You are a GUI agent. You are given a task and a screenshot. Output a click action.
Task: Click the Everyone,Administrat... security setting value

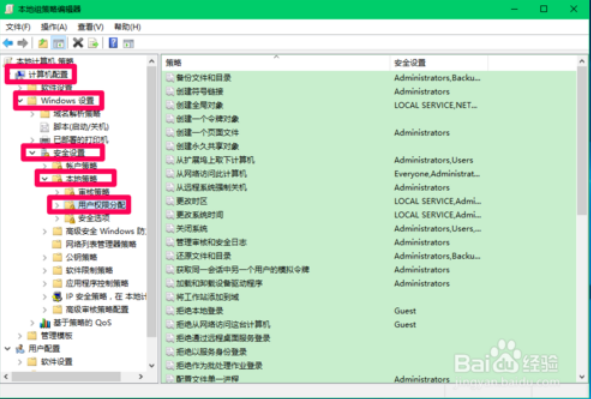pyautogui.click(x=437, y=174)
